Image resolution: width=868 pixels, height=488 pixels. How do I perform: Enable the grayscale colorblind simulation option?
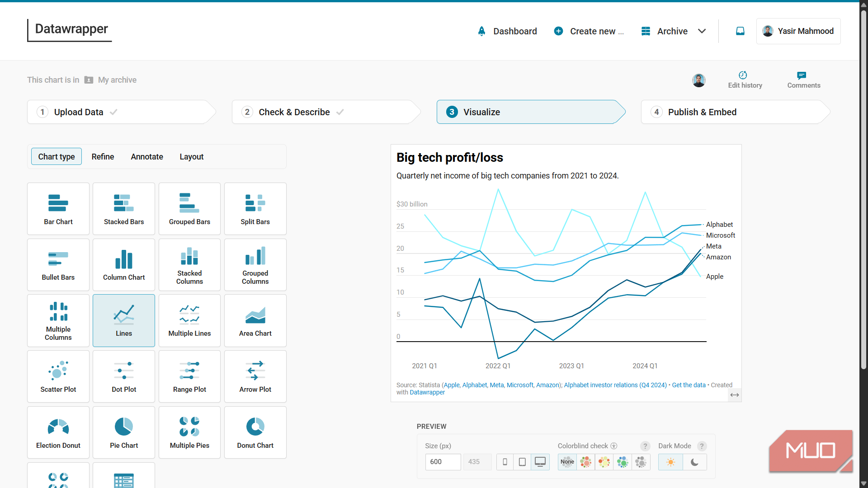pyautogui.click(x=641, y=462)
